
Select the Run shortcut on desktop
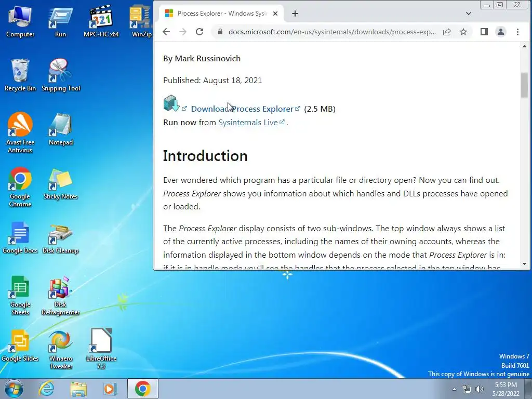click(60, 21)
